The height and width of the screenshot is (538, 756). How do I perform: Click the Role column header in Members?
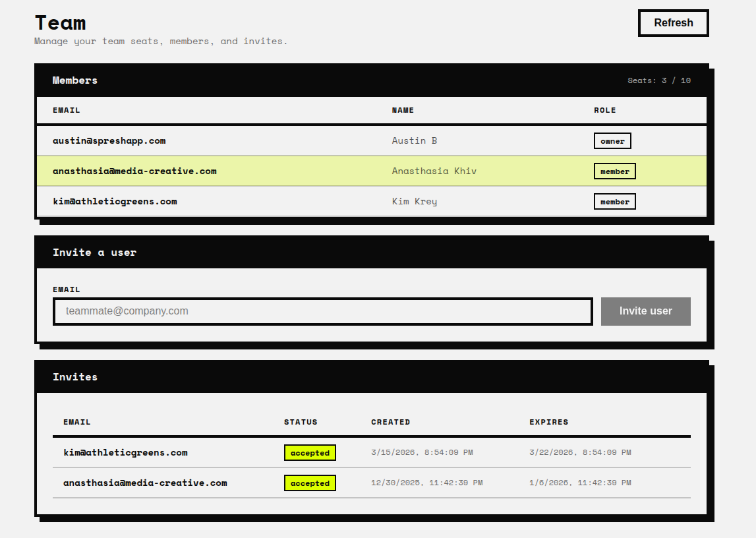(604, 111)
